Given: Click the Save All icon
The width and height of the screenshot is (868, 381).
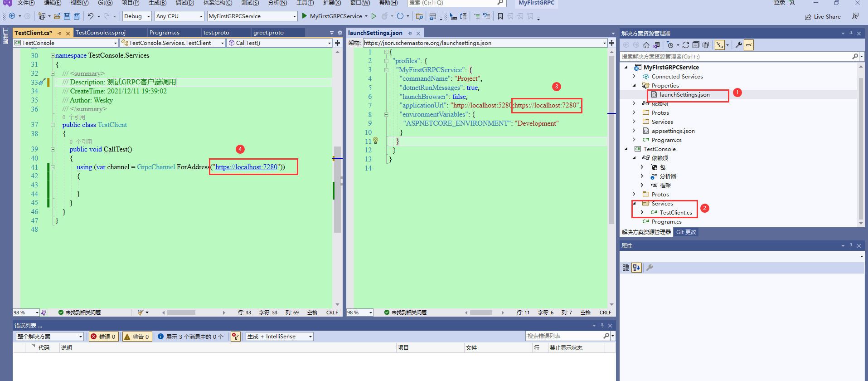Looking at the screenshot, I should (x=77, y=16).
